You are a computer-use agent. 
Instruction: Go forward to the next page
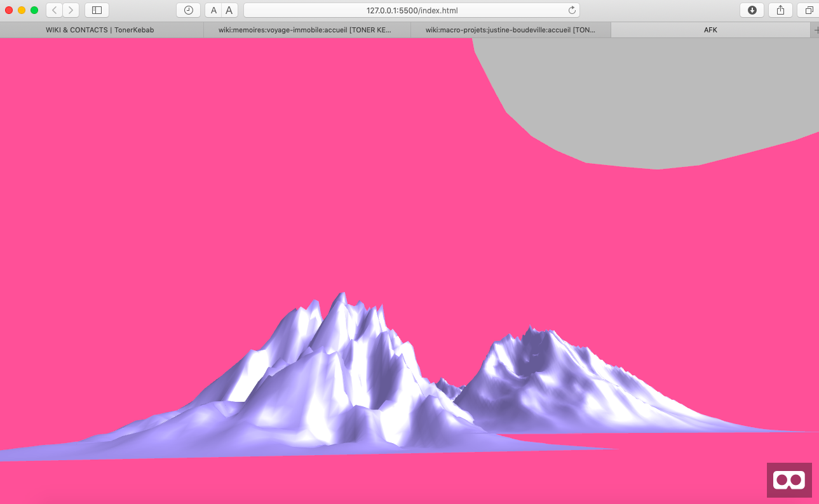coord(71,10)
